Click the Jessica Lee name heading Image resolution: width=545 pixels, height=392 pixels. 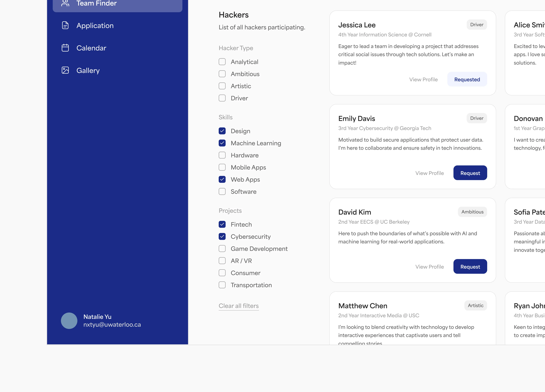[357, 25]
